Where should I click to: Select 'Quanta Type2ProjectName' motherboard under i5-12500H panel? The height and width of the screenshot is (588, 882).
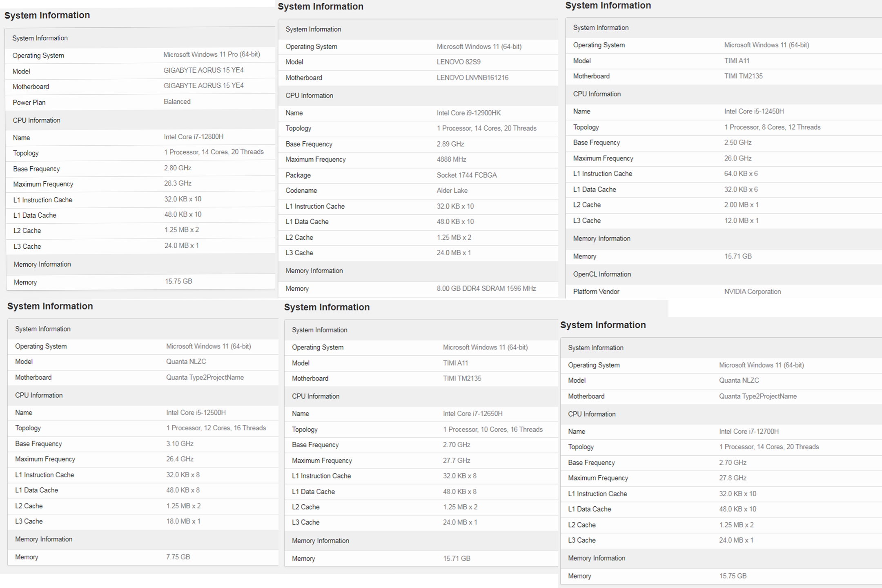tap(205, 378)
